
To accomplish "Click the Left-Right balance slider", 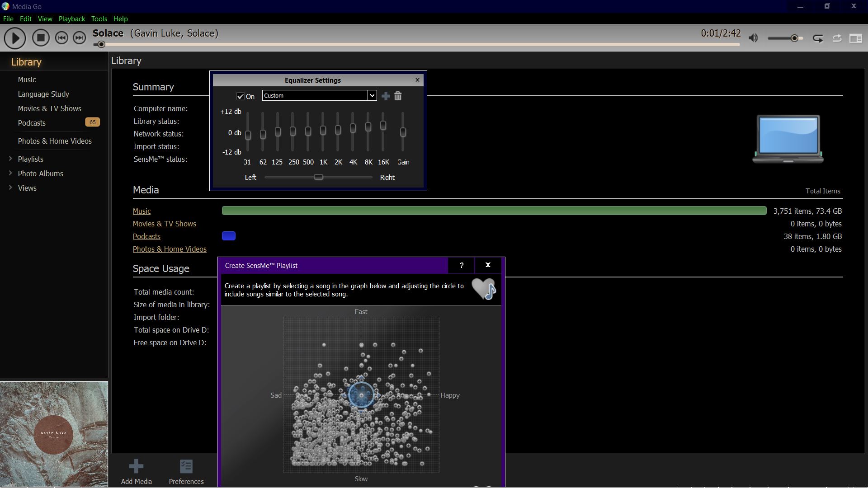I will point(318,177).
